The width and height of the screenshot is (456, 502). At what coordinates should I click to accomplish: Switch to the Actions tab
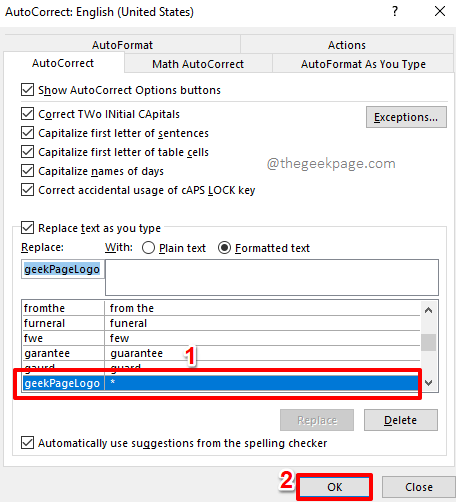point(347,45)
